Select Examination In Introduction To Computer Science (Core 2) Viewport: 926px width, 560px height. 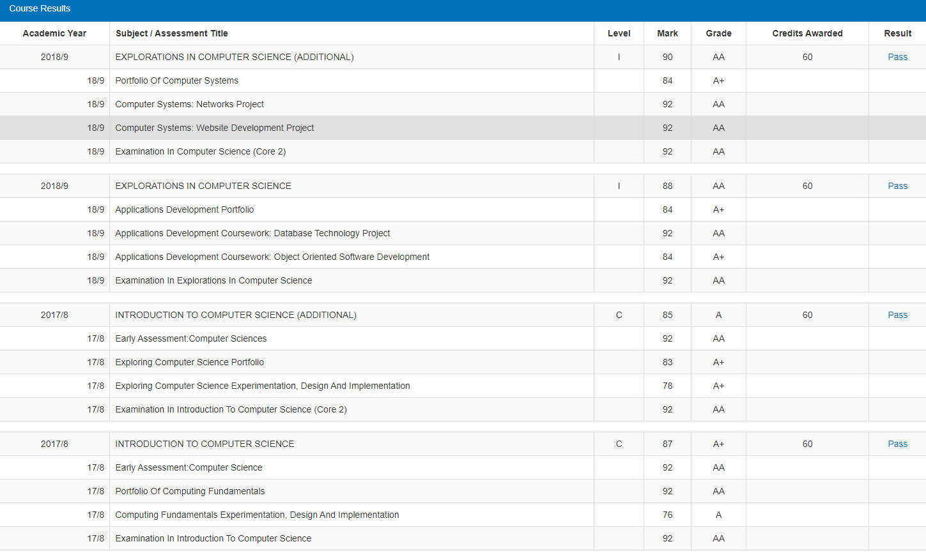pyautogui.click(x=231, y=409)
